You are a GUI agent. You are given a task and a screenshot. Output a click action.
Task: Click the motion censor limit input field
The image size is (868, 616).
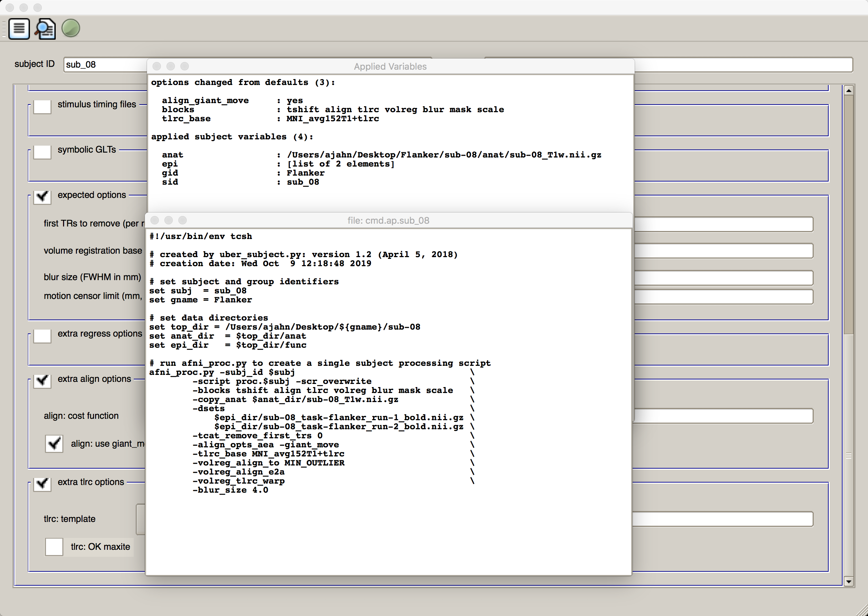[723, 297]
